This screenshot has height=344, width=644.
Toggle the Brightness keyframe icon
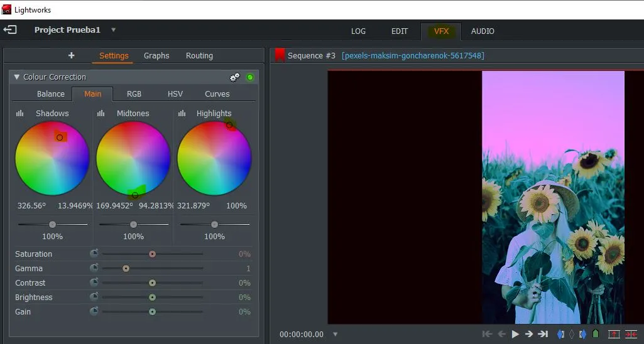point(94,297)
